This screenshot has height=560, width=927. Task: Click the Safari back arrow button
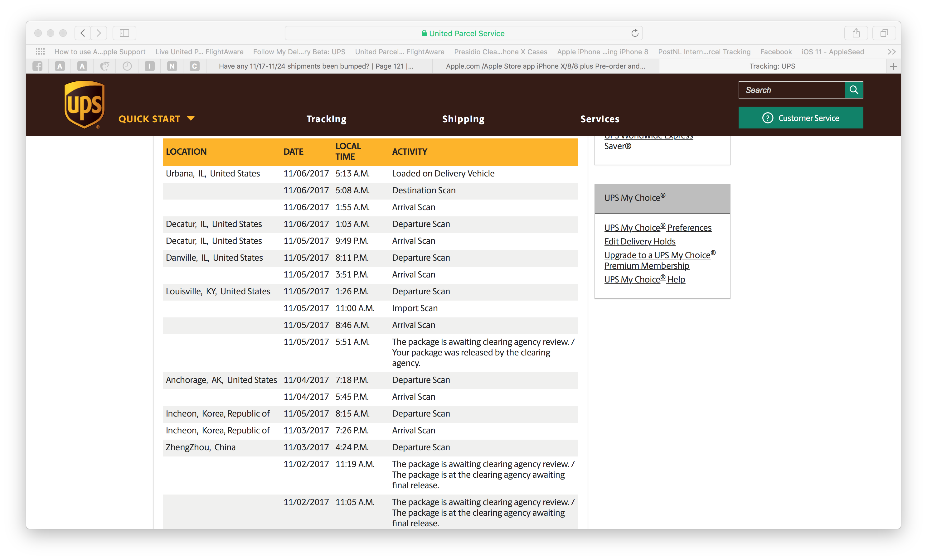pyautogui.click(x=83, y=33)
